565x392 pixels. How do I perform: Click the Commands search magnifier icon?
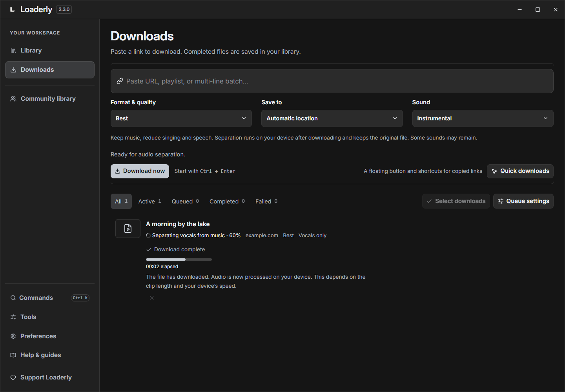[13, 298]
